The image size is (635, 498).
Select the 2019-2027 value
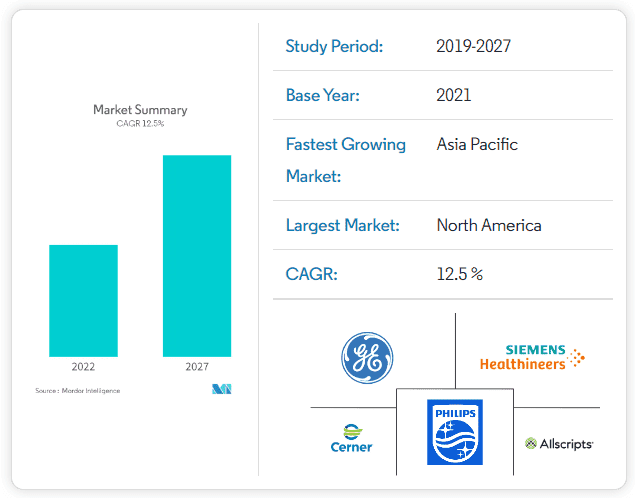(x=472, y=46)
